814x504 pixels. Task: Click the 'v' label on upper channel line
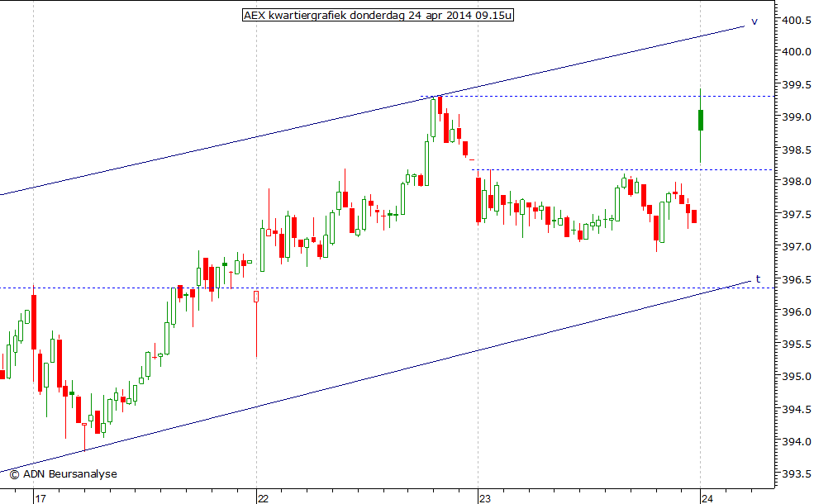[754, 21]
